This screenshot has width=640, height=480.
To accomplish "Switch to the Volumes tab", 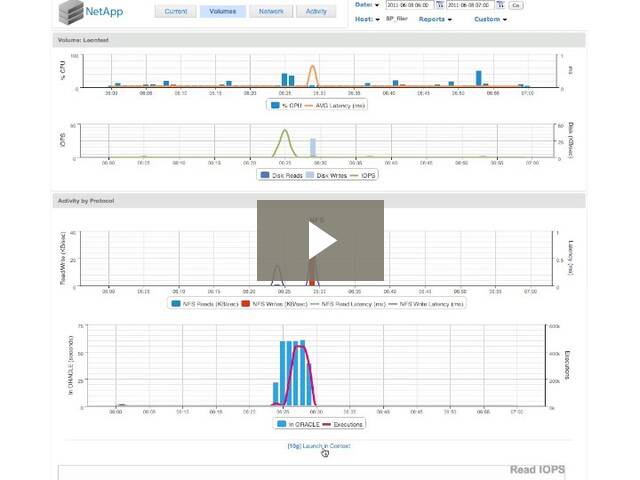I will 222,11.
